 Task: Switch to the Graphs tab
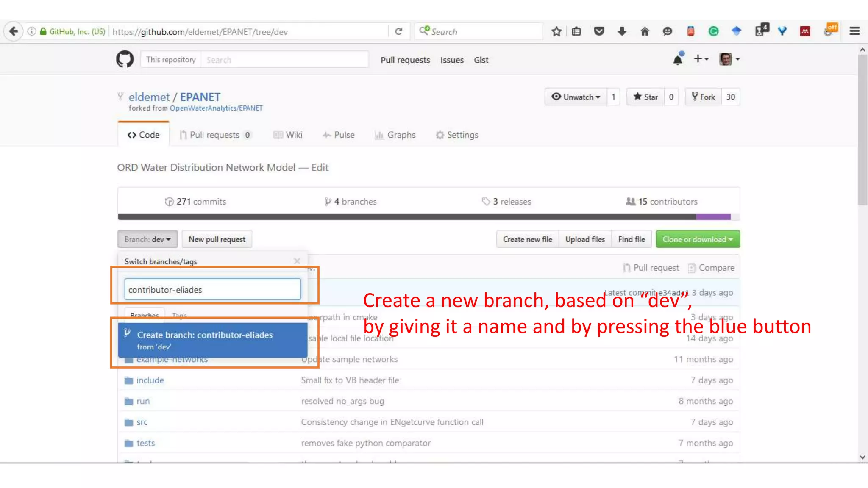tap(395, 135)
